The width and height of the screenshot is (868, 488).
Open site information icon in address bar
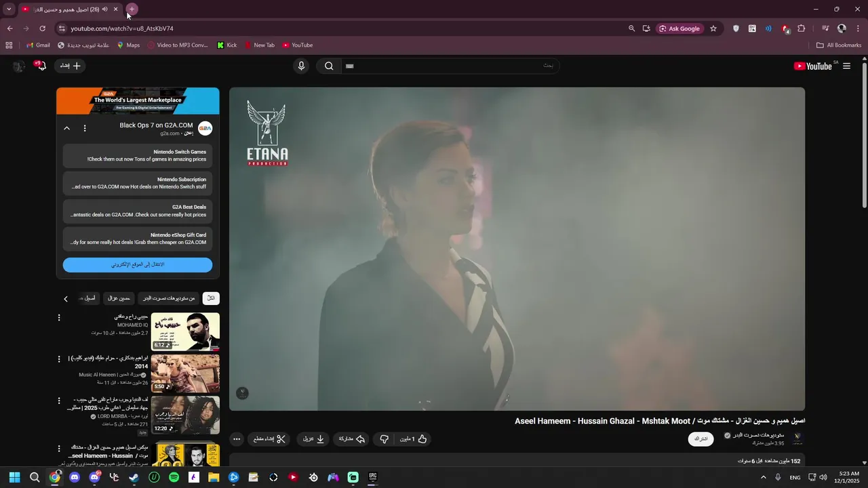[62, 28]
